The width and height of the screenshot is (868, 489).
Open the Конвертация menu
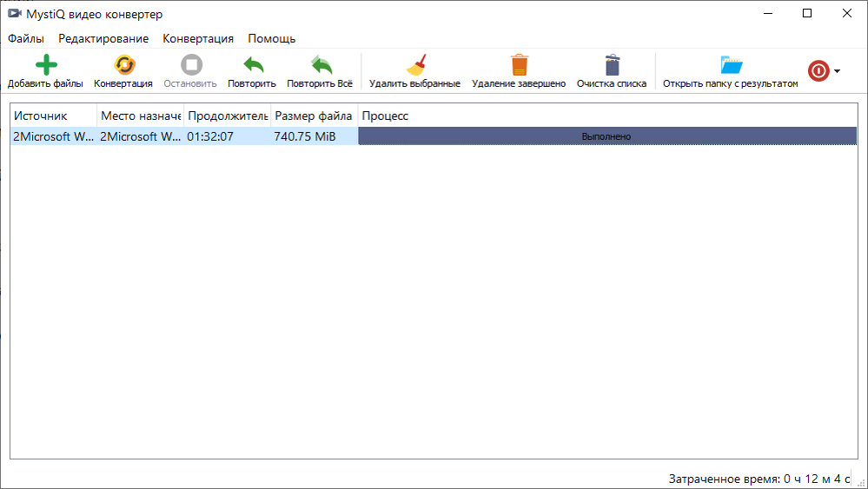(198, 39)
